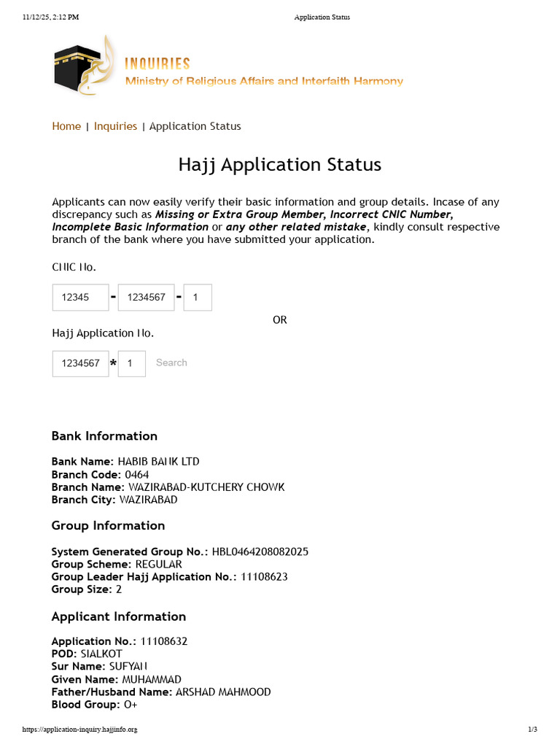
Task: Select POD value SIALKOT
Action: (101, 654)
